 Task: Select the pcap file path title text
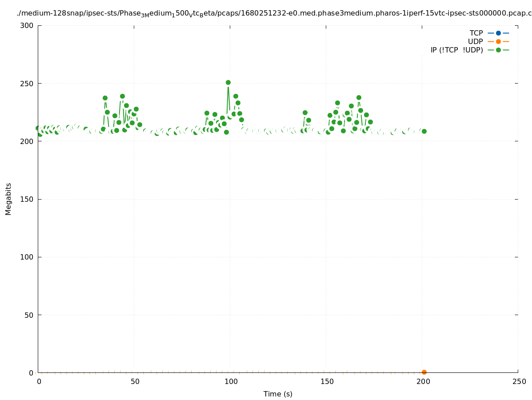(274, 13)
